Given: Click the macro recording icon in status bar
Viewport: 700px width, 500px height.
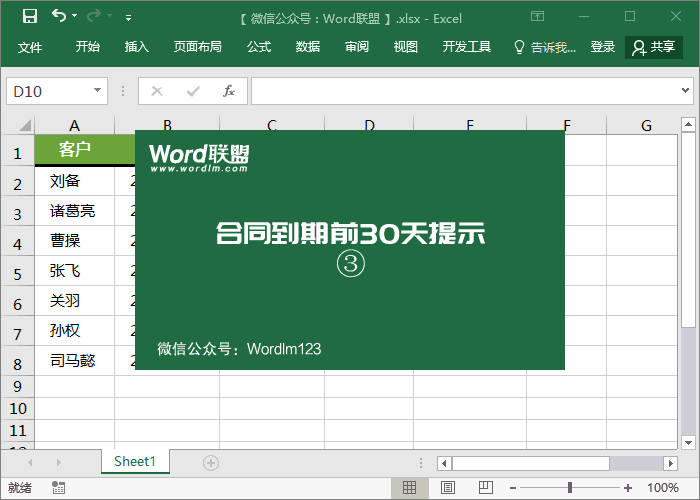Looking at the screenshot, I should pos(58,488).
